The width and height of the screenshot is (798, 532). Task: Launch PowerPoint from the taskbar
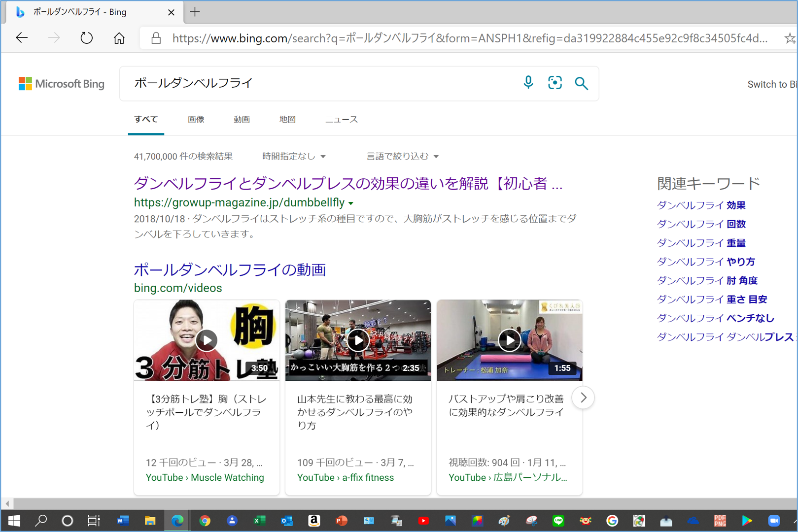tap(341, 521)
